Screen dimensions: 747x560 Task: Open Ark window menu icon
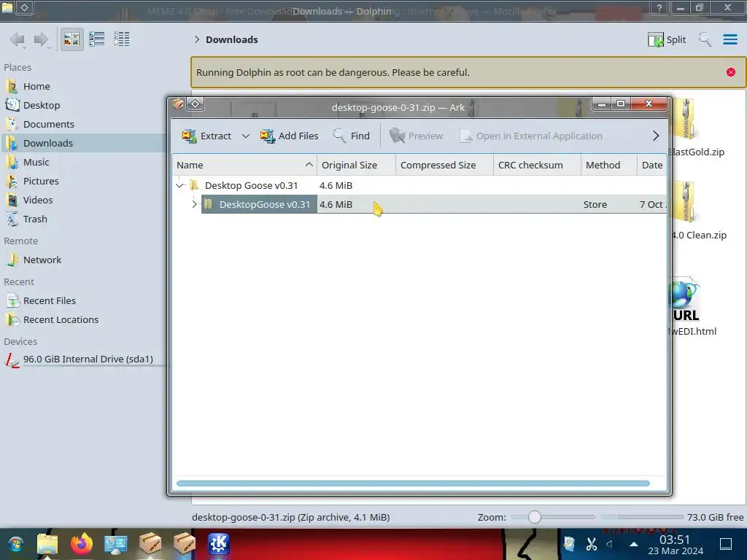178,104
